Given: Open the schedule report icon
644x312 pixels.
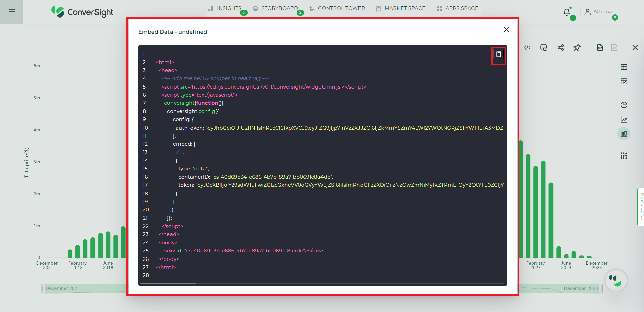Looking at the screenshot, I should coord(544,48).
